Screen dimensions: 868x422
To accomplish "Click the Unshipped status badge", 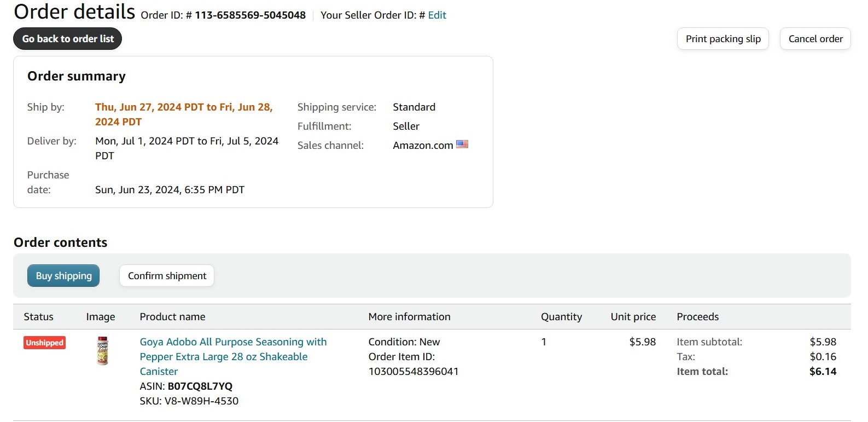I will [44, 343].
